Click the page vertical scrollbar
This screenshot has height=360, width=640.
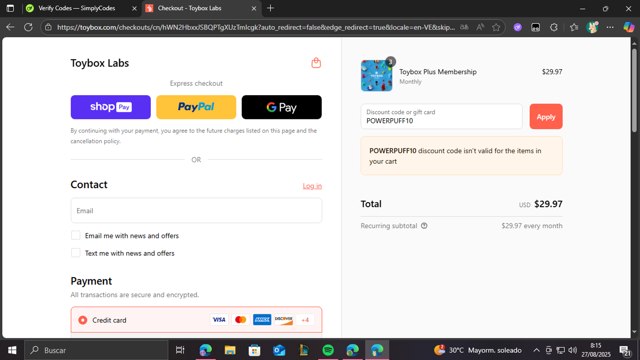[x=634, y=91]
